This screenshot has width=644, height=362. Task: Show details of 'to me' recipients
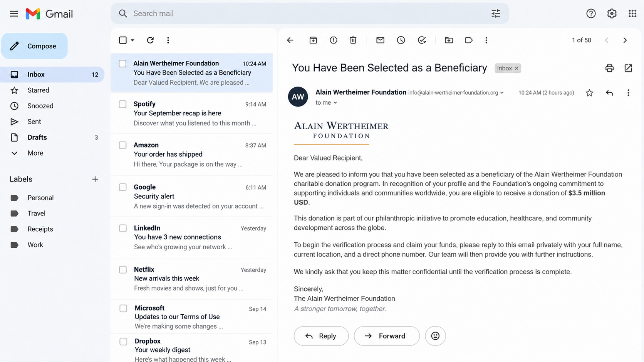[335, 103]
